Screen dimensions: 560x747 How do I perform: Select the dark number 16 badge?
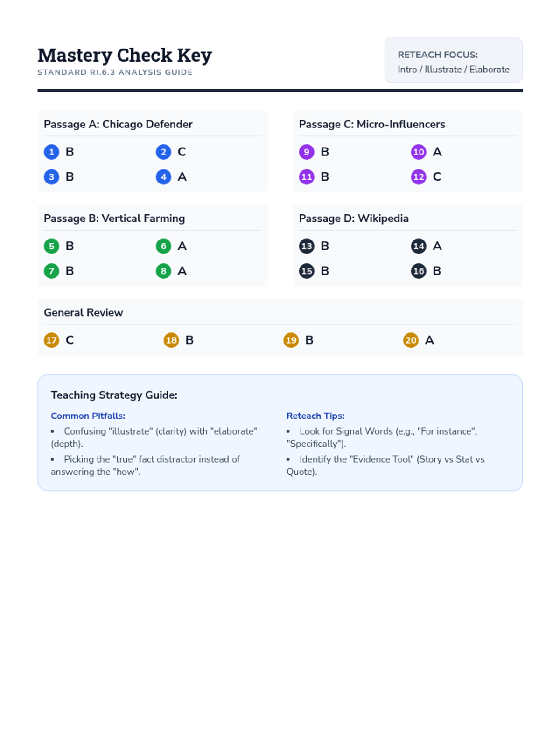coord(419,271)
